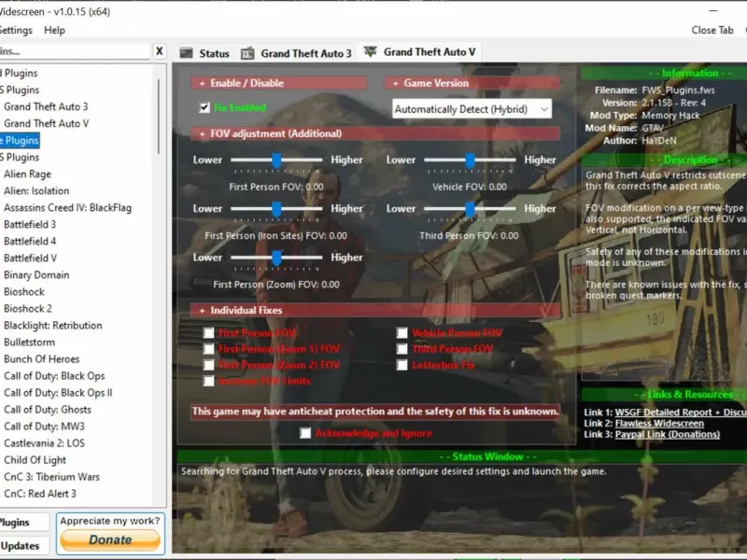Click the plus icon beside Individual Fixes
This screenshot has height=560, width=747.
tap(202, 311)
